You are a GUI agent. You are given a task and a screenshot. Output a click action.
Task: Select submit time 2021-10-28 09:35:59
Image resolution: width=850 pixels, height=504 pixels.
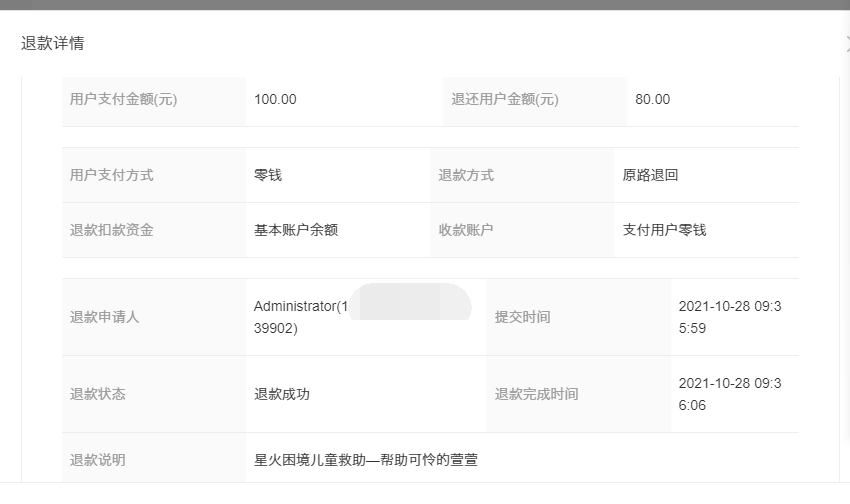tap(730, 317)
